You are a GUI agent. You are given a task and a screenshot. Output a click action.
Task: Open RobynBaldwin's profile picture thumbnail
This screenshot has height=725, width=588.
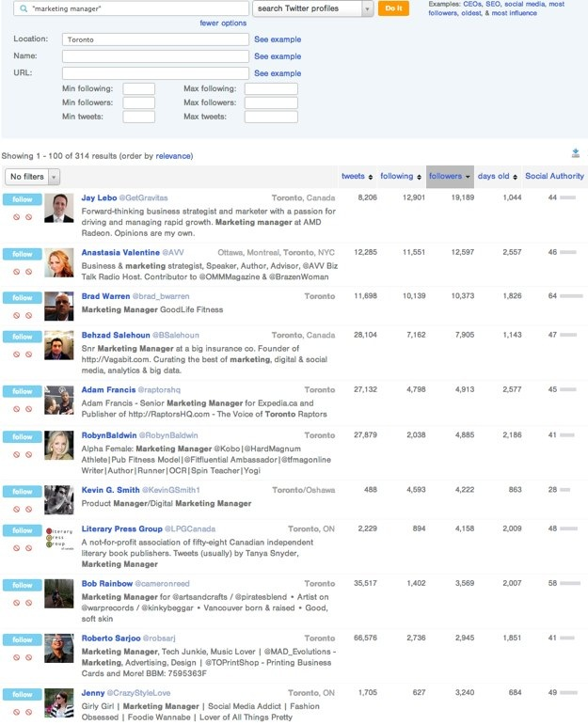[58, 445]
